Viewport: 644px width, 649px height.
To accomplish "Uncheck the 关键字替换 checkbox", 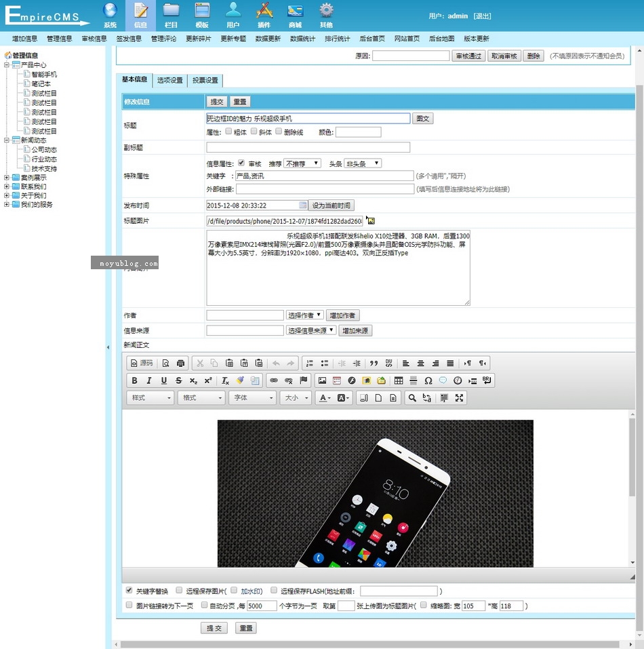I will (129, 590).
